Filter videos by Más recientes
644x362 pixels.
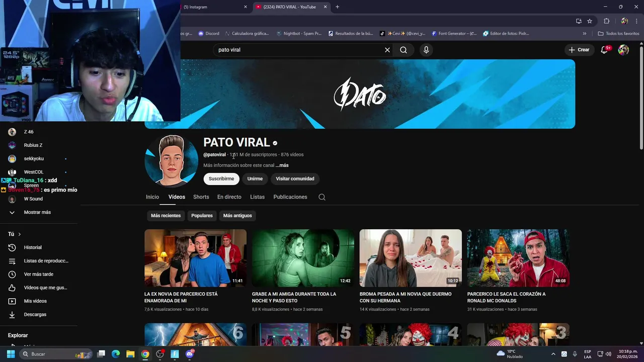[166, 216]
